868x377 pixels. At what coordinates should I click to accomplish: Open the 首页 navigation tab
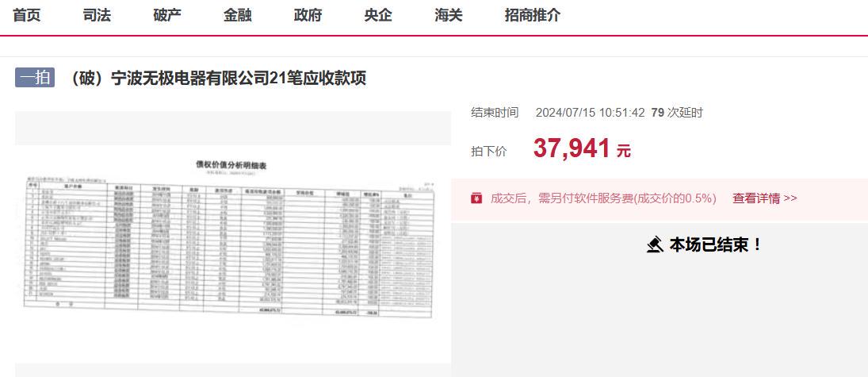[x=27, y=16]
